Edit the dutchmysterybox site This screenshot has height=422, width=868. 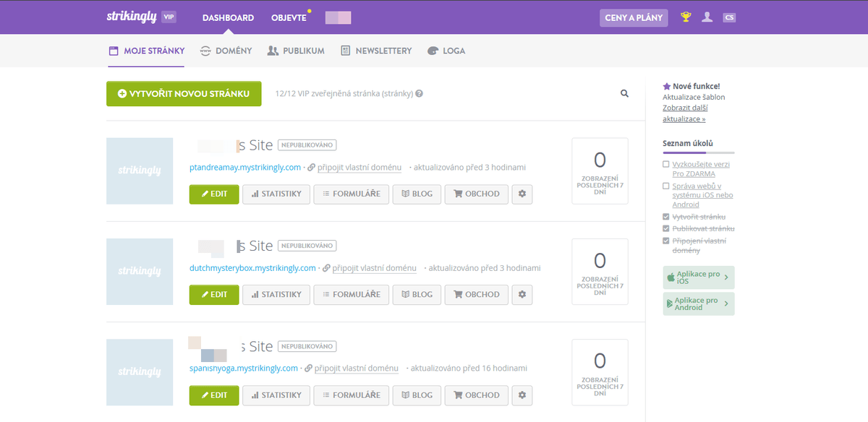pyautogui.click(x=214, y=294)
